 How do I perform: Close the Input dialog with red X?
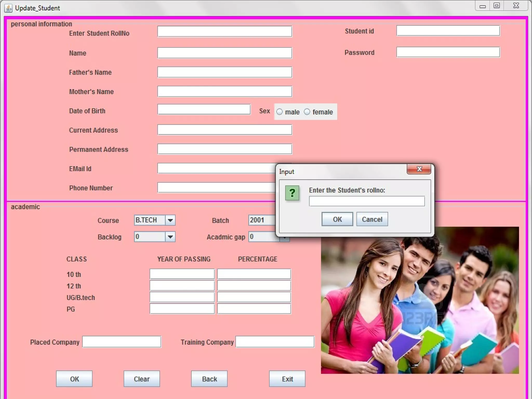419,169
